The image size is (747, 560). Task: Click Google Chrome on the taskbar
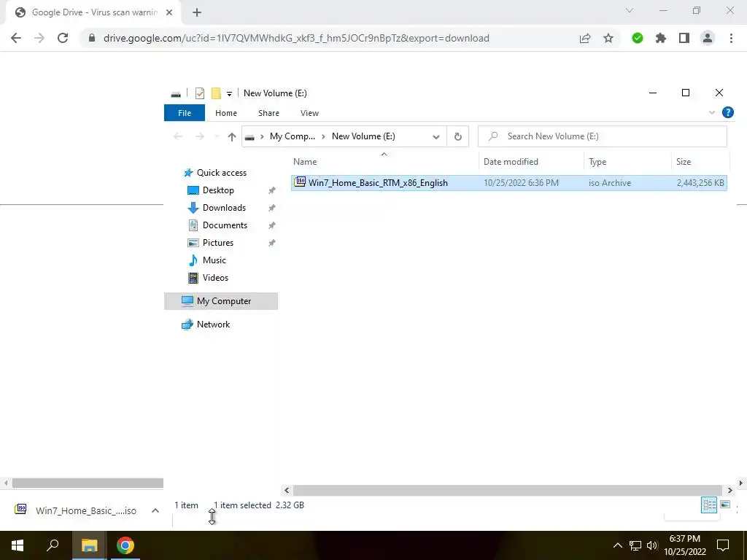point(125,545)
